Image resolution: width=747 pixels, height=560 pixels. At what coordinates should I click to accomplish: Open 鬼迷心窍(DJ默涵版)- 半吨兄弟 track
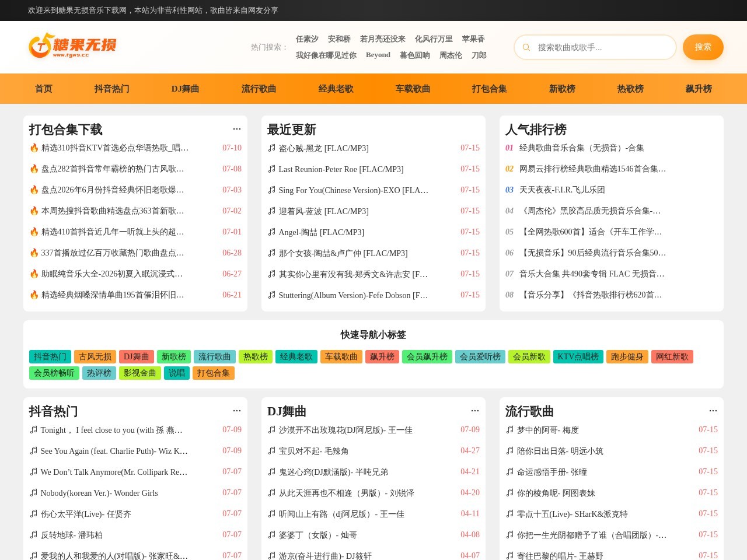pyautogui.click(x=333, y=472)
